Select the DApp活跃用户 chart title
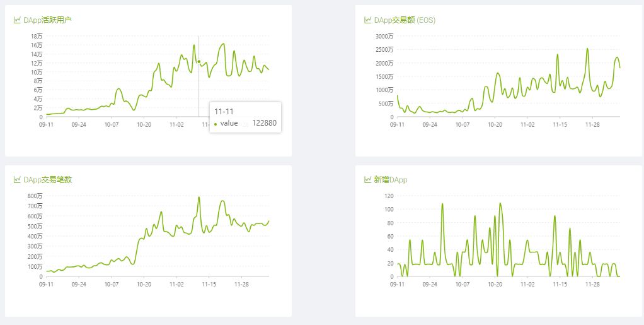644x325 pixels. pos(48,20)
